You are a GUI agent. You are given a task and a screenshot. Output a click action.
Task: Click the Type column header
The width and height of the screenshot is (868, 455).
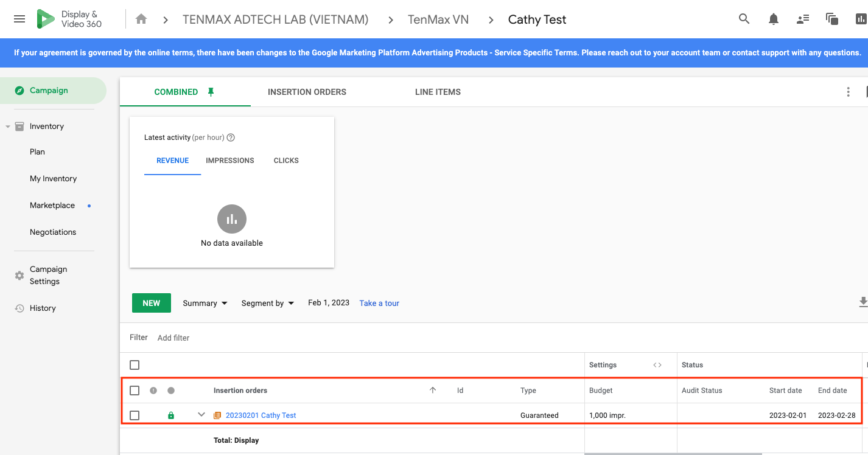[x=528, y=391]
